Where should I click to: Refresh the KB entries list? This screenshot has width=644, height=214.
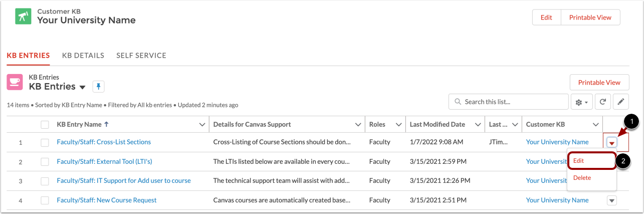tap(602, 102)
